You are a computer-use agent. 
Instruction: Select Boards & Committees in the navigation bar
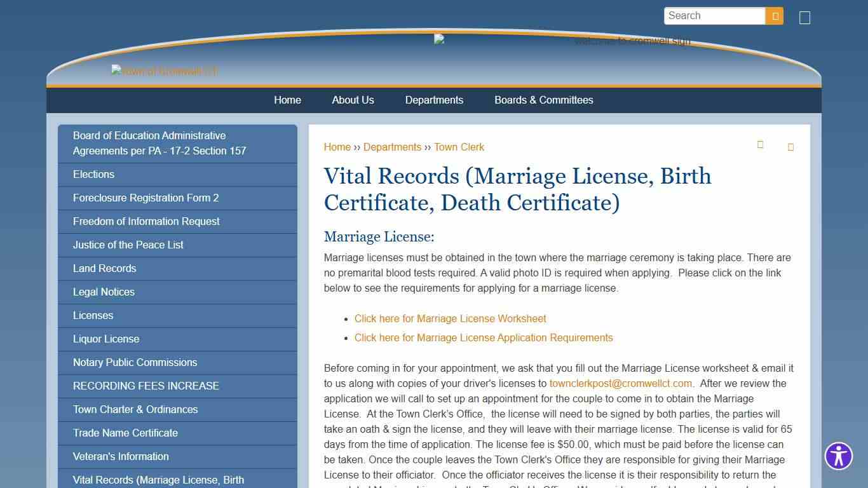click(543, 100)
